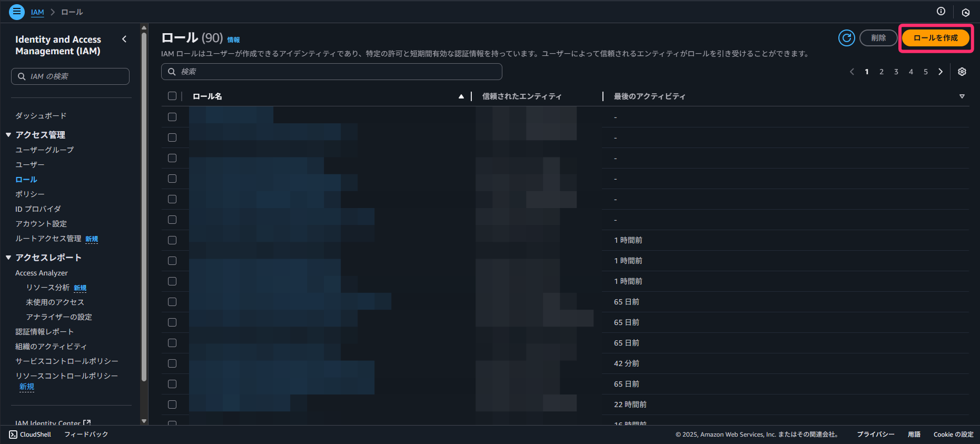This screenshot has width=980, height=444.
Task: Click the scroll-up arrow of the sidebar
Action: click(x=144, y=28)
